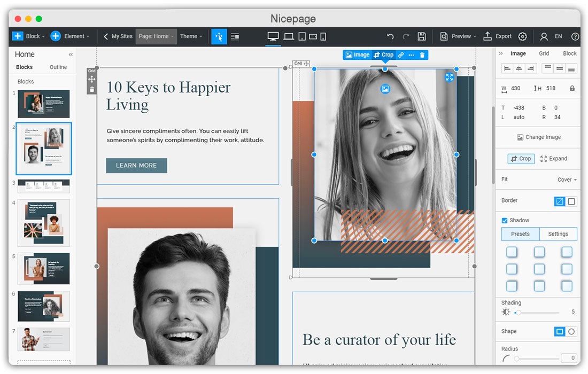Open the Fit Cover dropdown
Screen dimensions: 588x374
point(567,180)
